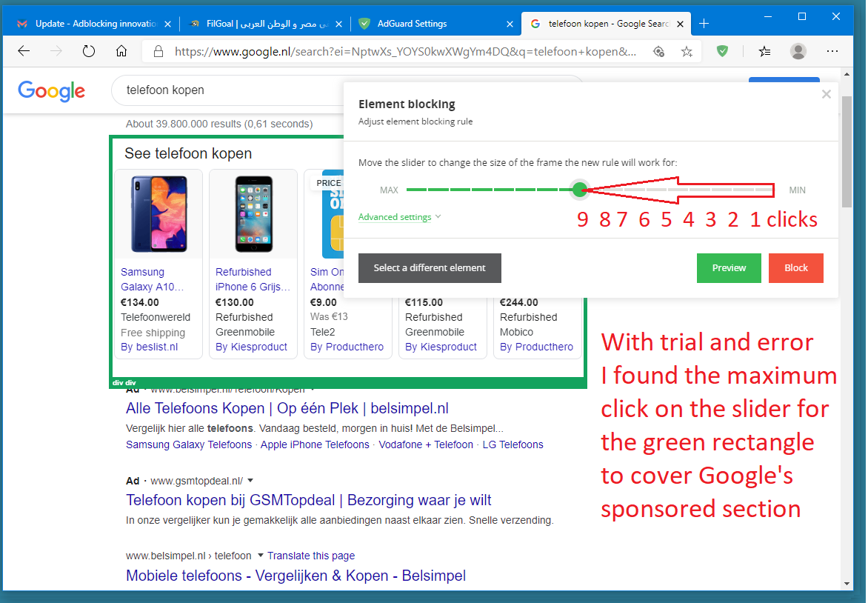The width and height of the screenshot is (868, 603).
Task: Open LG Telefoons sitelink
Action: (513, 444)
